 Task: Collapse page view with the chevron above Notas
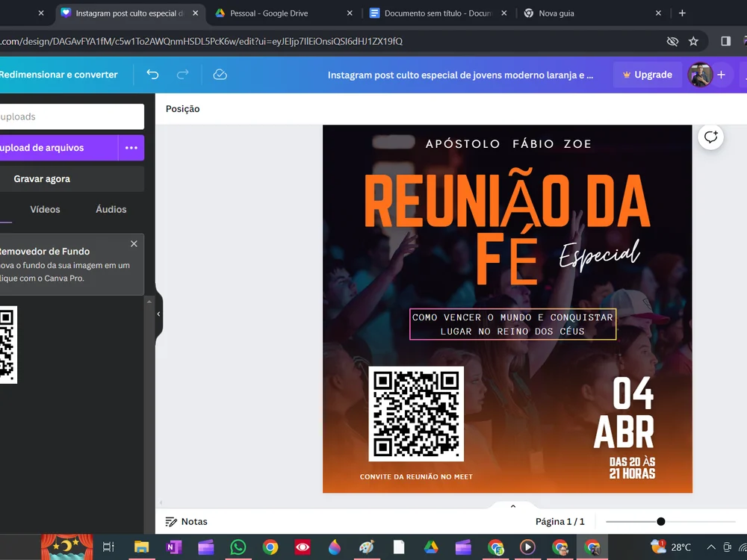(x=512, y=505)
